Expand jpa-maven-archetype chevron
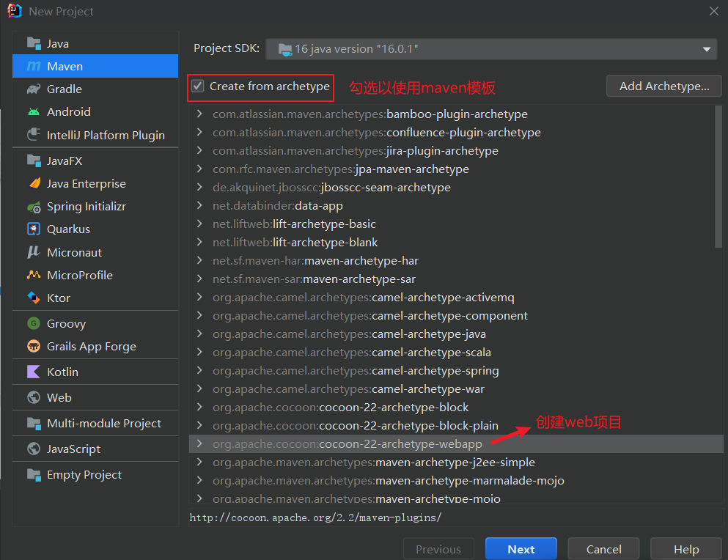 coord(199,169)
